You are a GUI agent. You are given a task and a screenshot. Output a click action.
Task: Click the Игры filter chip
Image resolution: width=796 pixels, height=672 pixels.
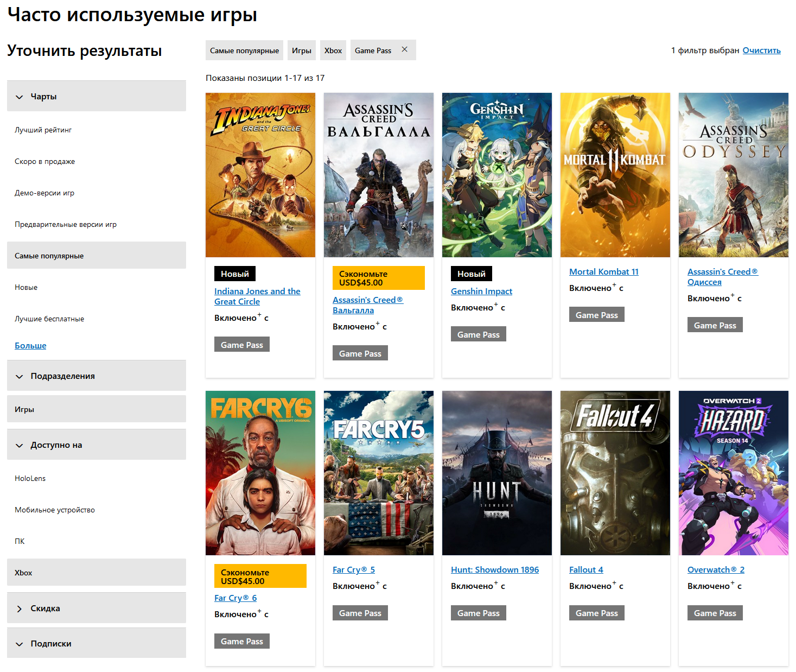point(302,50)
